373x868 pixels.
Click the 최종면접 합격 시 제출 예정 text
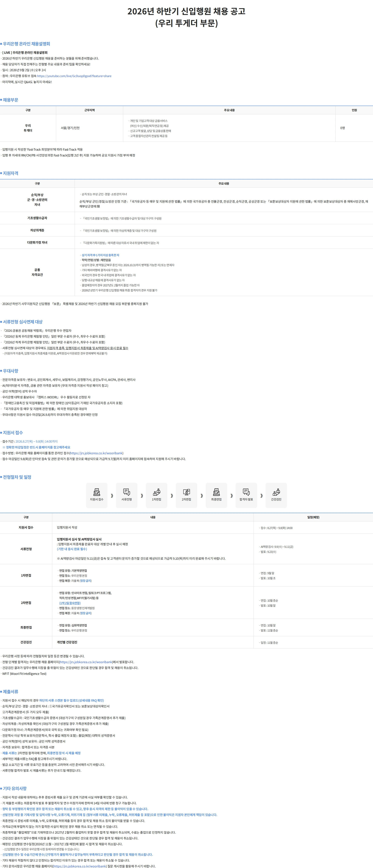64,753
